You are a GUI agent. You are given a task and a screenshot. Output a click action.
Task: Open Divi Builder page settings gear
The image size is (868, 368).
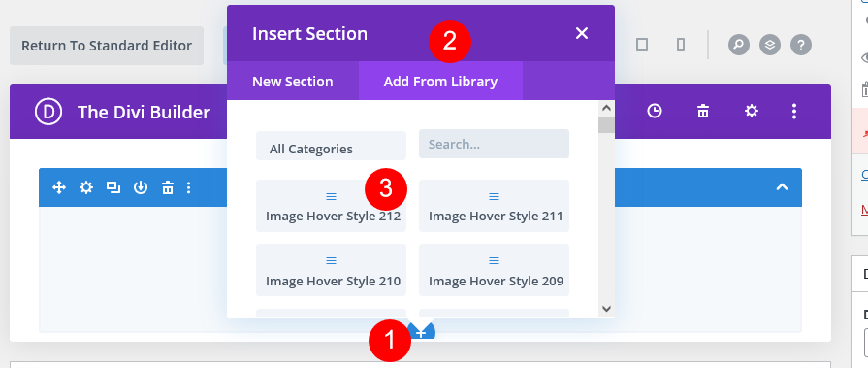pos(752,112)
